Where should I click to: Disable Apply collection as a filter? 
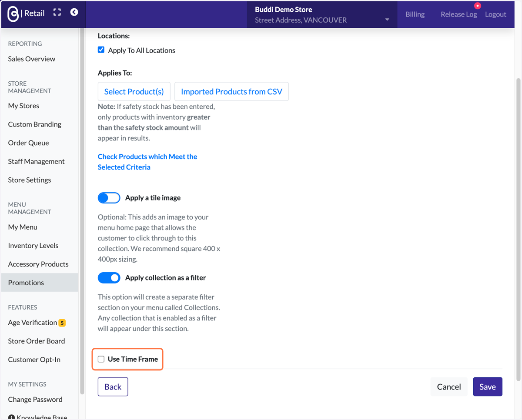click(109, 278)
